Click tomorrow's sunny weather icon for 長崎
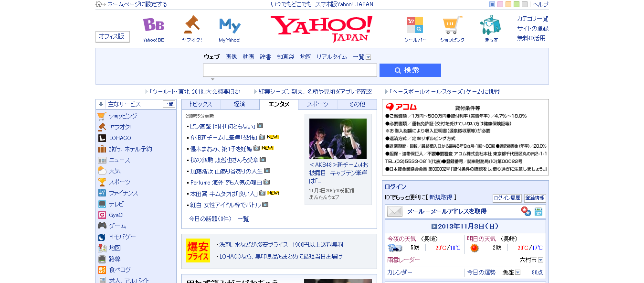 click(474, 248)
